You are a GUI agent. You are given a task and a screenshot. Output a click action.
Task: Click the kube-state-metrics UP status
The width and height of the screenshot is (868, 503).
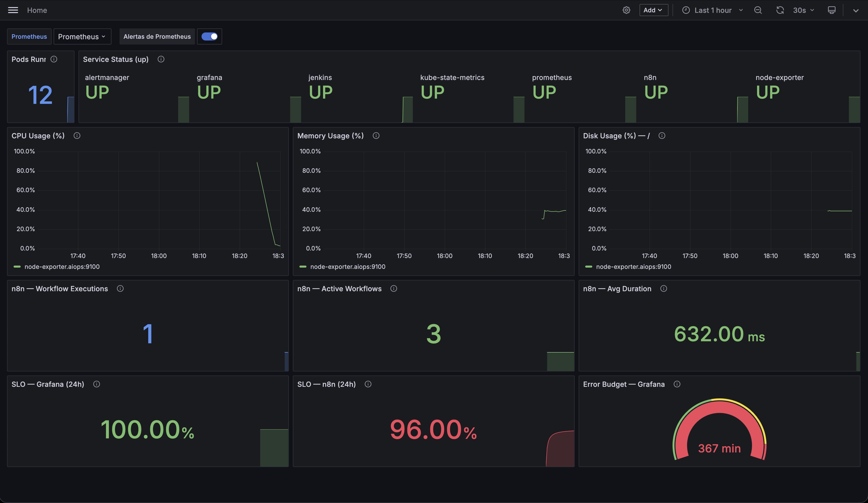click(x=432, y=92)
